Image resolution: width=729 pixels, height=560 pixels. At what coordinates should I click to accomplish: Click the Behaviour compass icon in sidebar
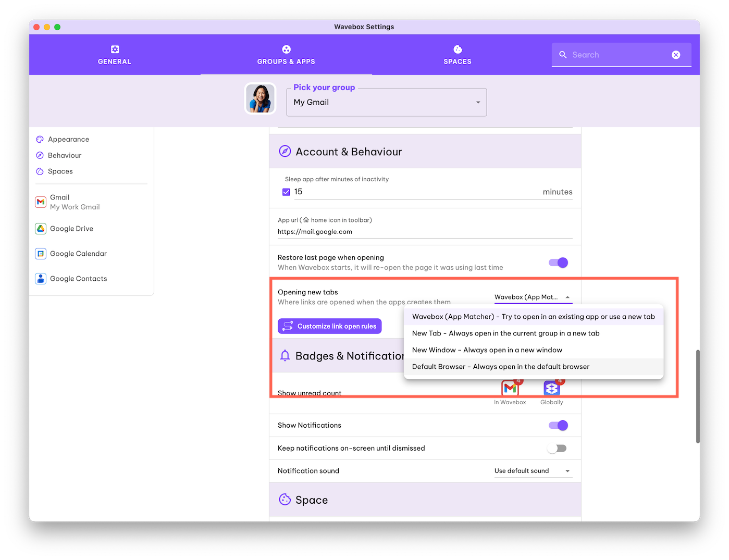[40, 155]
